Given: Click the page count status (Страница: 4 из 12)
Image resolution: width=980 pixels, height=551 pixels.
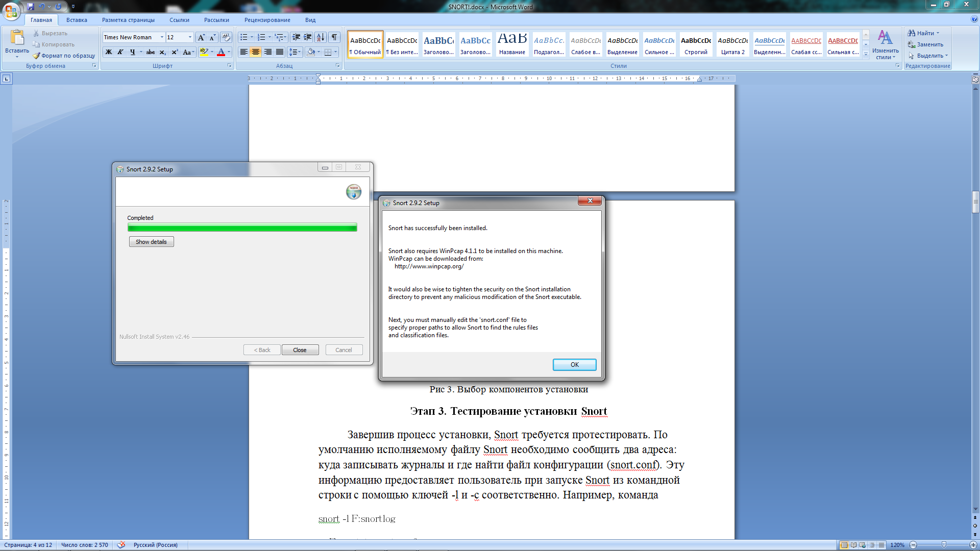Looking at the screenshot, I should [28, 545].
